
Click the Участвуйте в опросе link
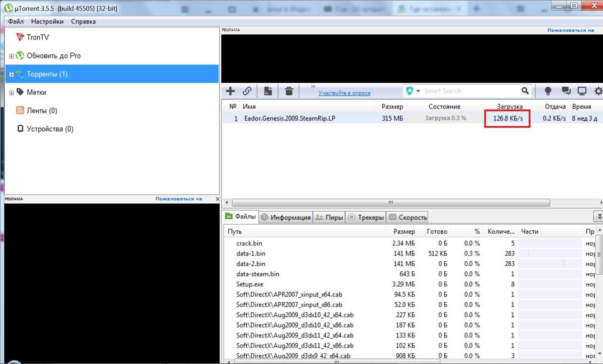pos(344,93)
